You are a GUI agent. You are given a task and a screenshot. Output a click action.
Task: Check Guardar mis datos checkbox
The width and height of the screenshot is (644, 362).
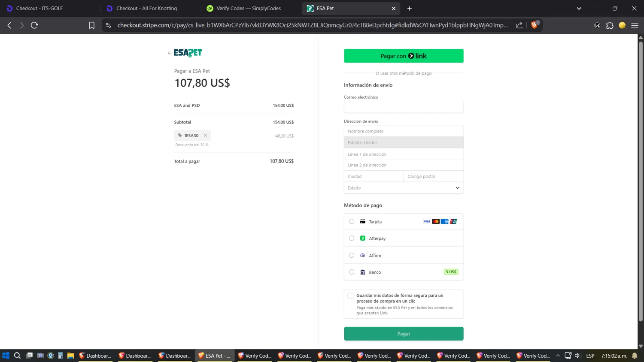tap(350, 296)
